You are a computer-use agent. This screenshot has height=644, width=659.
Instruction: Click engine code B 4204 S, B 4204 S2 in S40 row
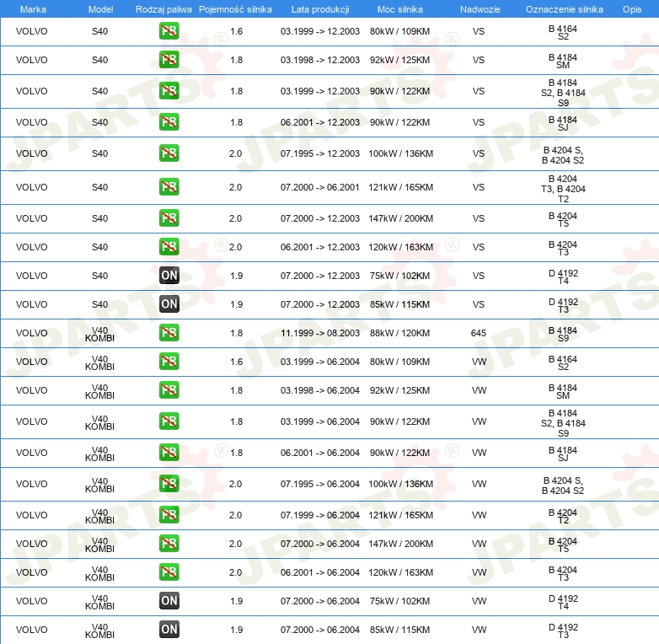[563, 155]
